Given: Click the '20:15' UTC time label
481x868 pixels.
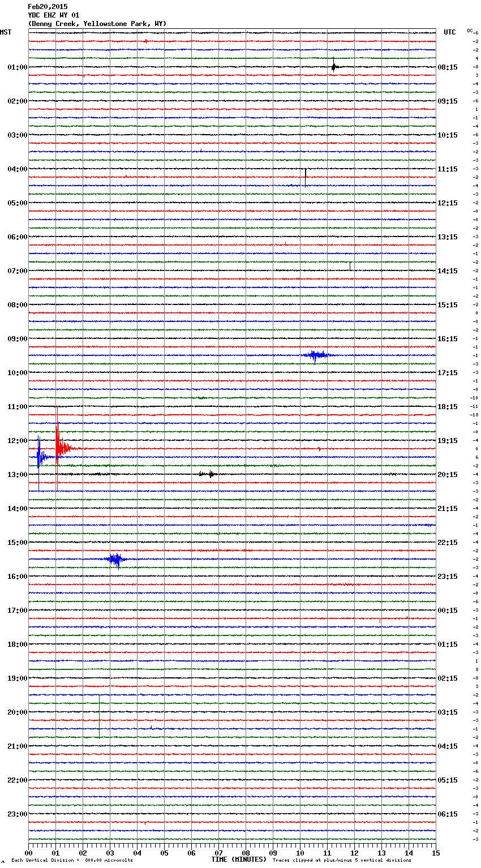Looking at the screenshot, I should coord(448,475).
